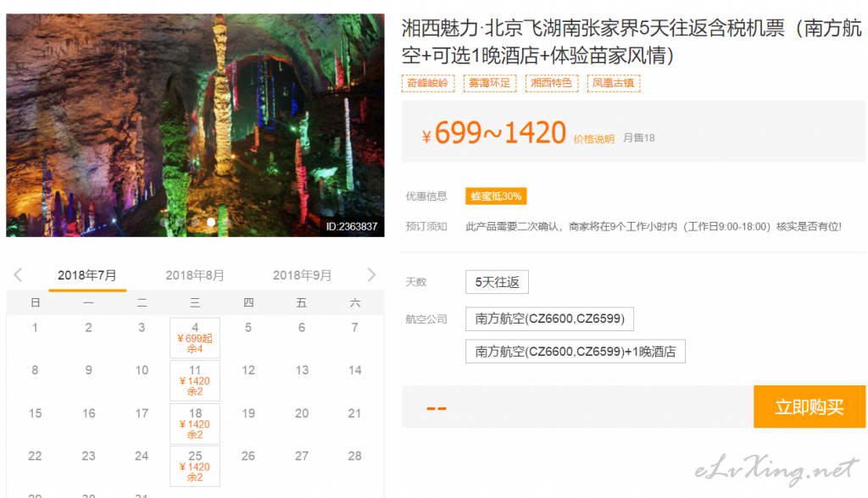The width and height of the screenshot is (868, 498).
Task: Click the 立即购买 buy now button
Action: coord(810,407)
